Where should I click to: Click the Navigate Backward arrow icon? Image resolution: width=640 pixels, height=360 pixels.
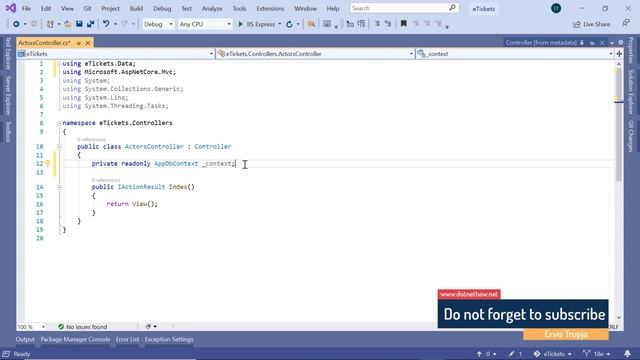pos(16,24)
